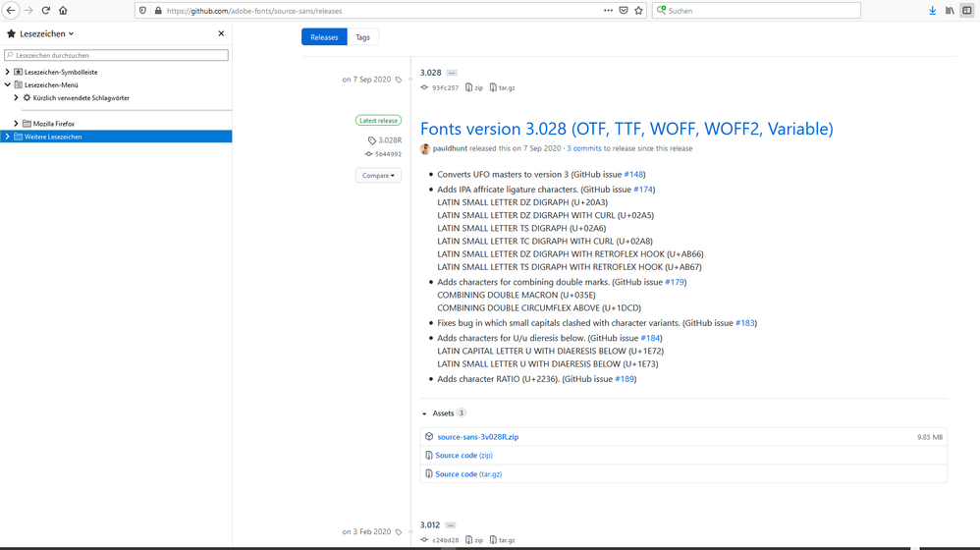Expand the Lesezeichen-Symbolleiste folder

8,72
